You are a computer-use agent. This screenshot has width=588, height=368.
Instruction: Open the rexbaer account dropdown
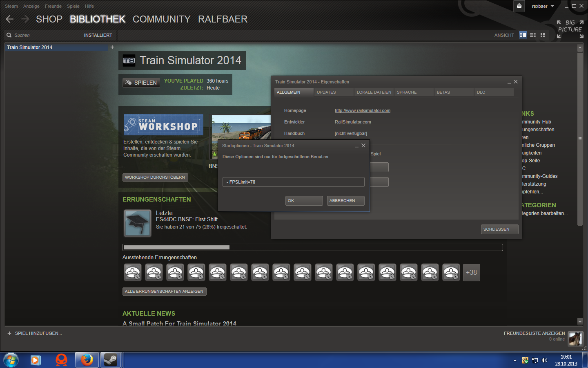click(x=543, y=6)
